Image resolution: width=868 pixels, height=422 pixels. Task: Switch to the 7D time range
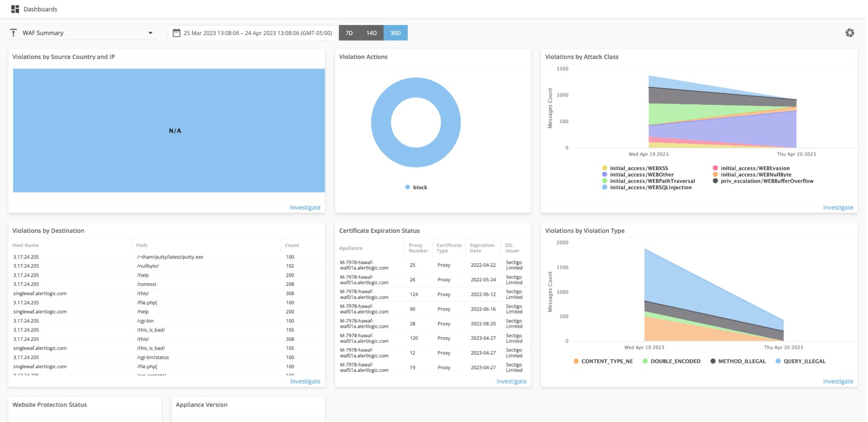coord(349,33)
